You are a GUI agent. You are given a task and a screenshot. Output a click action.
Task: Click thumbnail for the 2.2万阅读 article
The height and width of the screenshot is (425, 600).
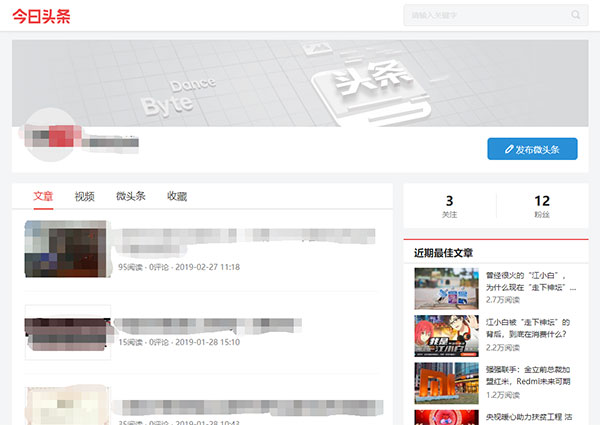[445, 335]
